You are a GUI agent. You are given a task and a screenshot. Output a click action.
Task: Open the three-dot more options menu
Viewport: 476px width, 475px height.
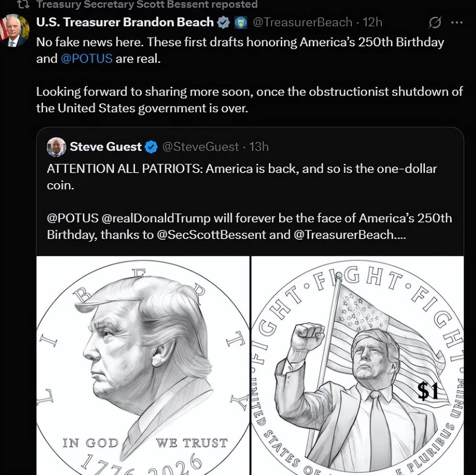pos(457,22)
